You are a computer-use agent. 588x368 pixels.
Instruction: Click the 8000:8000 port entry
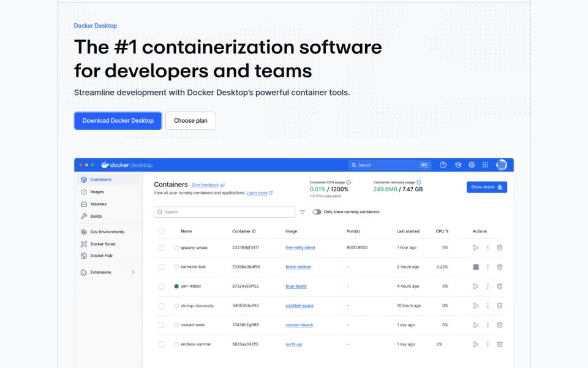[357, 248]
